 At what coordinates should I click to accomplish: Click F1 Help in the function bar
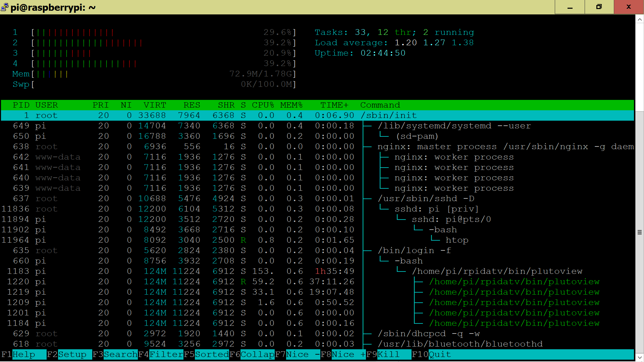coord(23,354)
